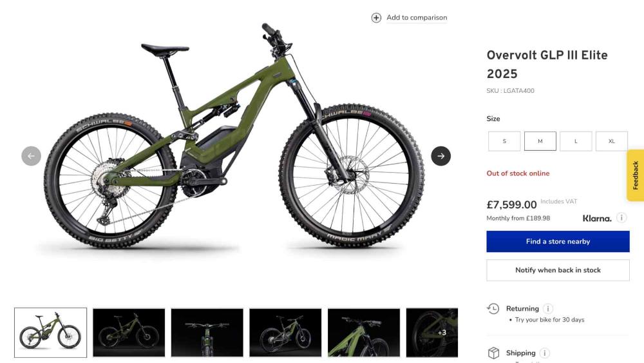Click the Returning clock icon

coord(493,308)
